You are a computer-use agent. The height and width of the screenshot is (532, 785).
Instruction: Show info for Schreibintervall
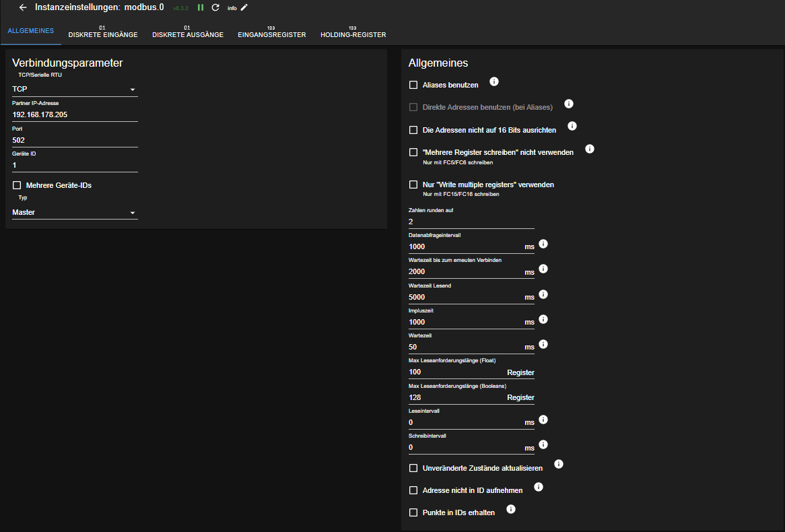pyautogui.click(x=543, y=445)
